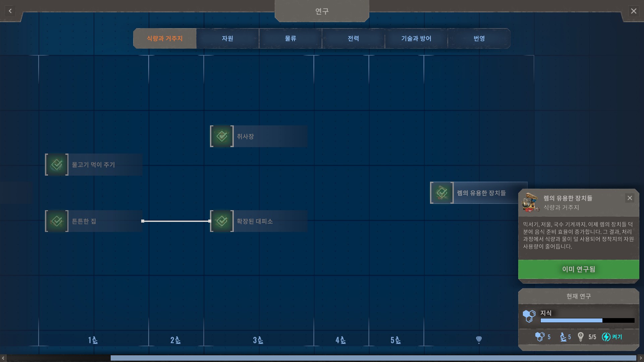This screenshot has height=362, width=644.
Task: Click the large knowledge hexagon icon beside 지식
Action: (x=529, y=316)
